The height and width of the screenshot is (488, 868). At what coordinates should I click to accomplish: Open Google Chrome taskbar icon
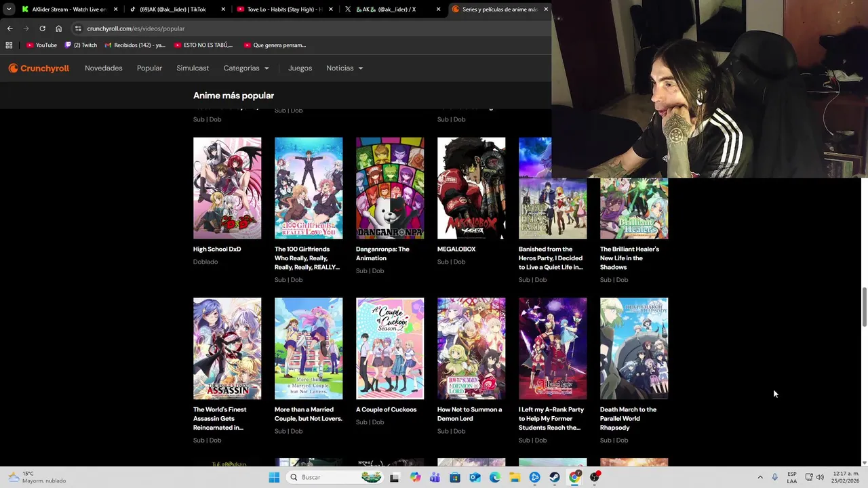(x=574, y=477)
